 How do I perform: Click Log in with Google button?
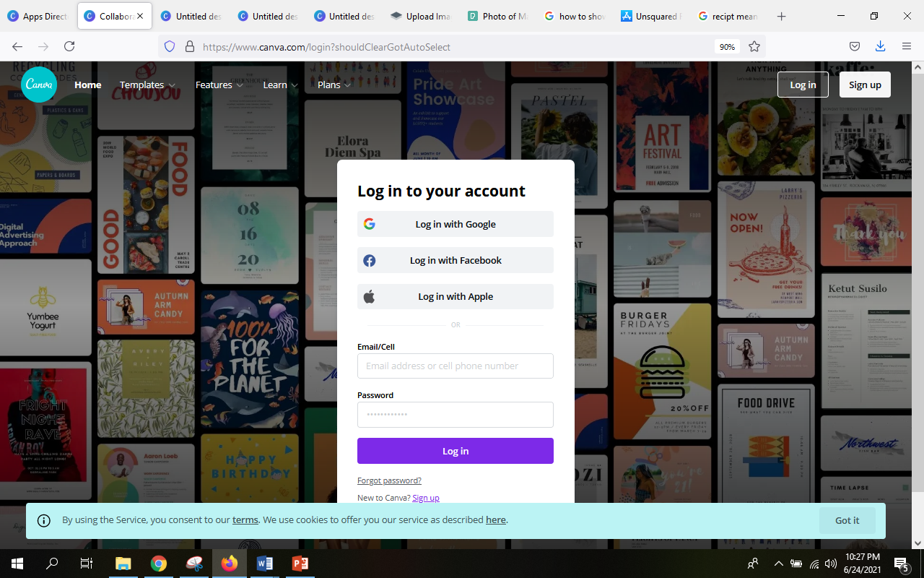[456, 224]
